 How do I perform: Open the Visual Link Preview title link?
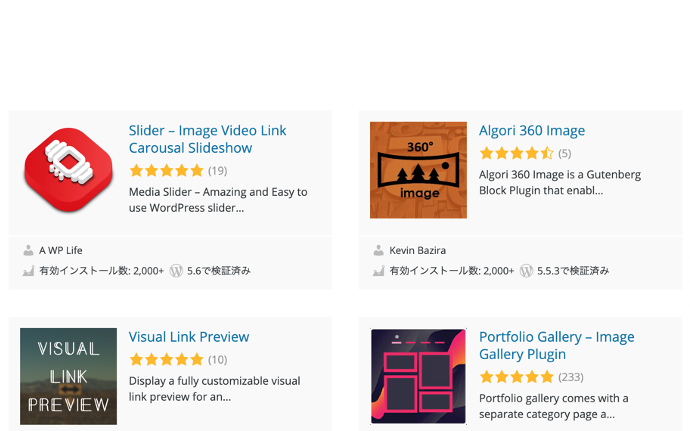click(189, 337)
